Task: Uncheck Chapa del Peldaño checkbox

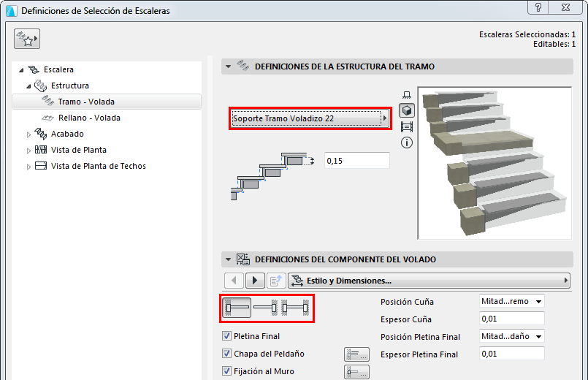Action: 226,354
